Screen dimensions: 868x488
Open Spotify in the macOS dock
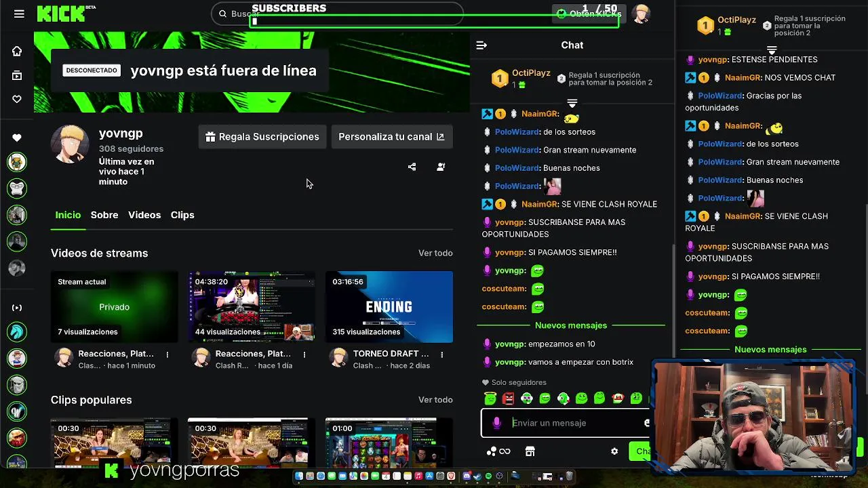point(488,476)
